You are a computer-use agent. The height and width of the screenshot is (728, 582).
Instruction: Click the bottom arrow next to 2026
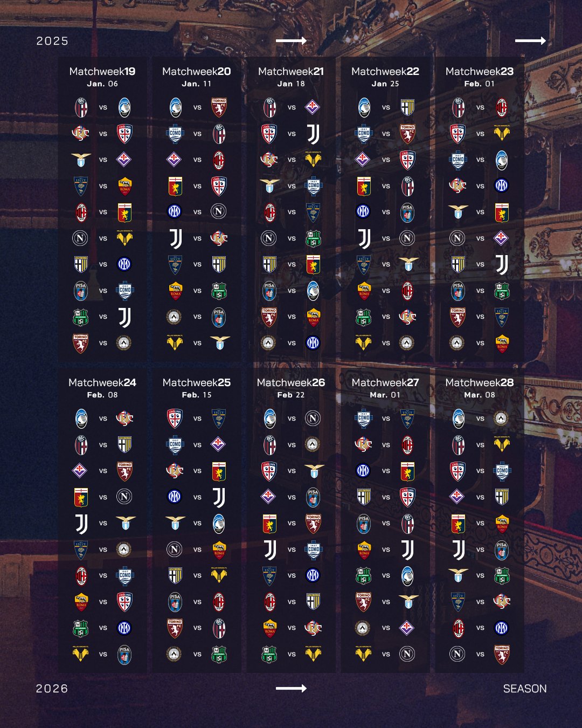(x=291, y=688)
